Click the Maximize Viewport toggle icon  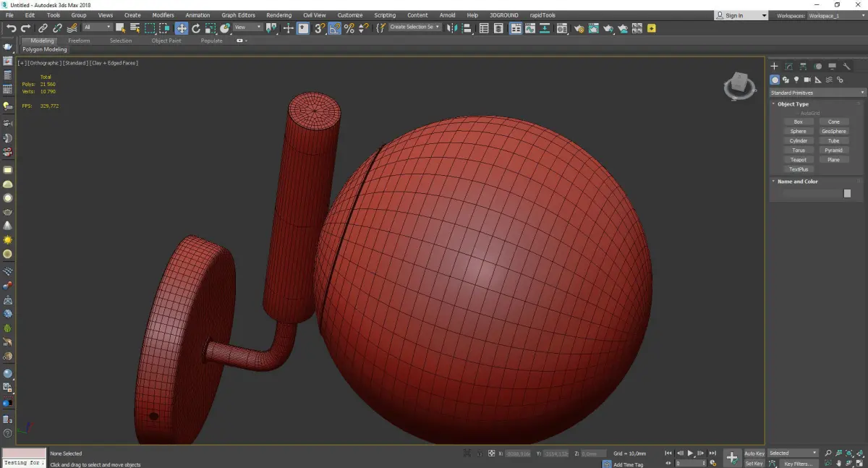861,464
